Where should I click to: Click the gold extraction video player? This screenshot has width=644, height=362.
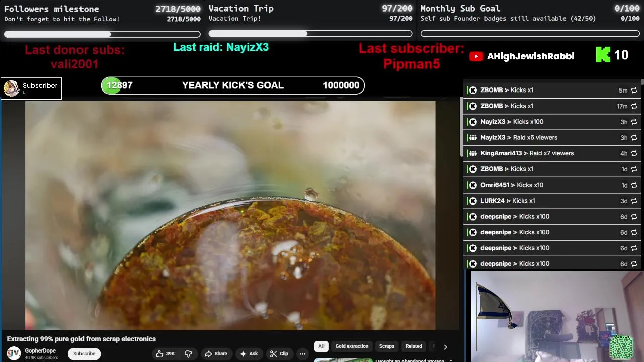[230, 215]
